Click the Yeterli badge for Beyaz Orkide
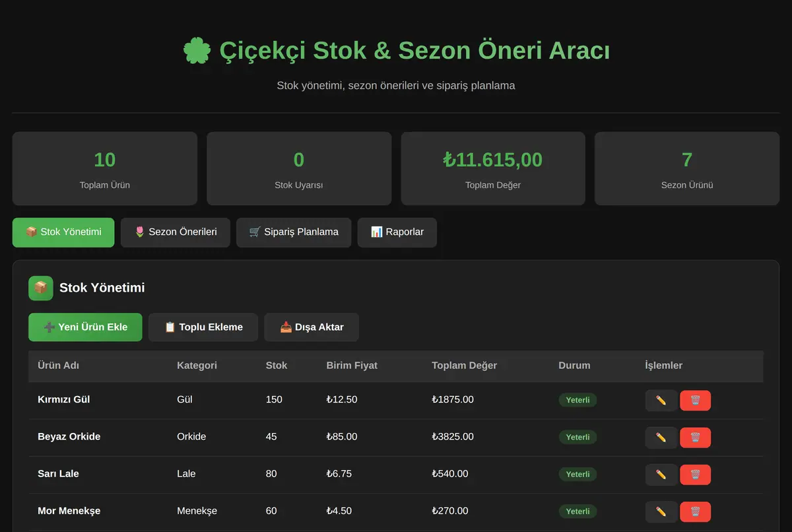 pos(577,437)
